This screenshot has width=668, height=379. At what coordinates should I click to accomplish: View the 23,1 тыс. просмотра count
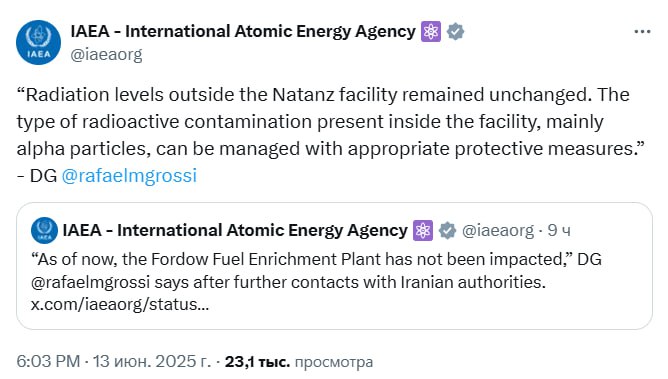pos(299,362)
